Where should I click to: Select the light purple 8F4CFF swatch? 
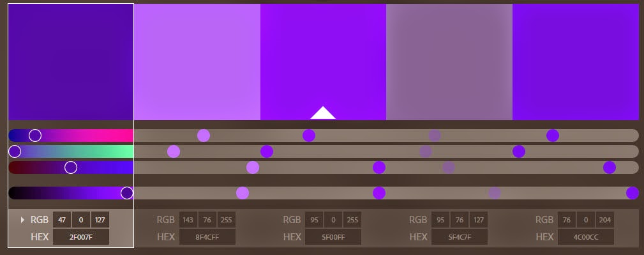[x=197, y=62]
